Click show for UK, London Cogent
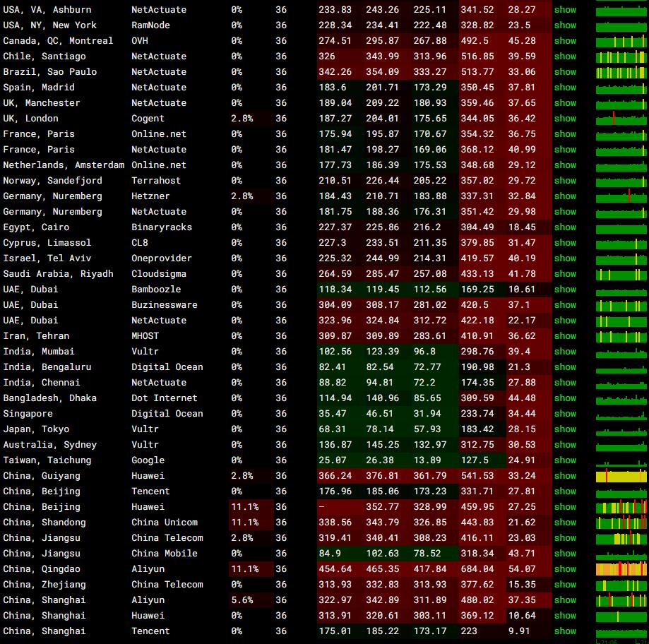The height and width of the screenshot is (644, 649). click(565, 119)
